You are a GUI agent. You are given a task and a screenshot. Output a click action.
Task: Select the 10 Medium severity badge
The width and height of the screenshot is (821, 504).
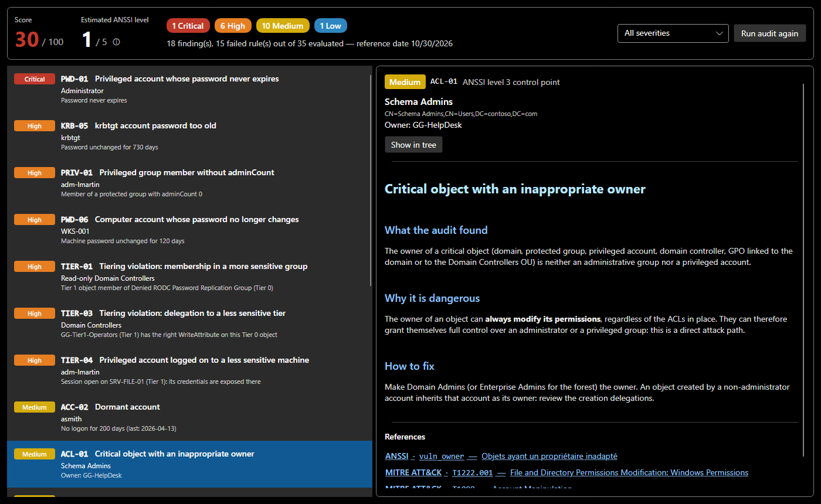[x=283, y=26]
